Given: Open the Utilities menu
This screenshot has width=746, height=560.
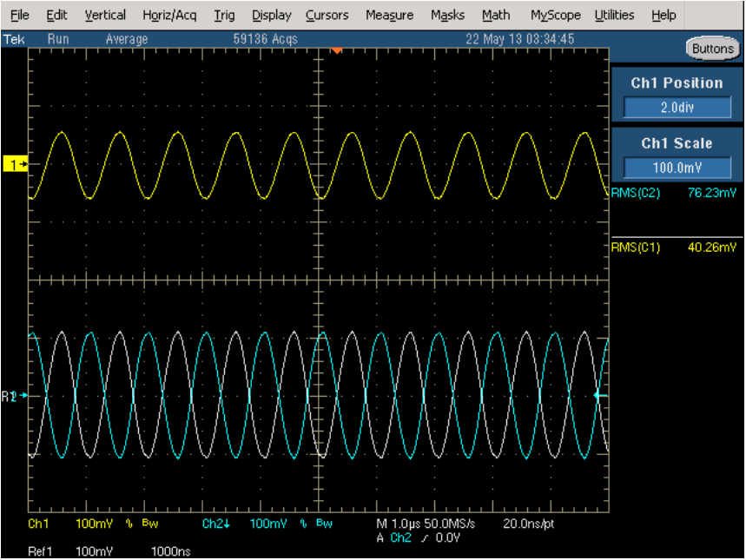Looking at the screenshot, I should 614,16.
